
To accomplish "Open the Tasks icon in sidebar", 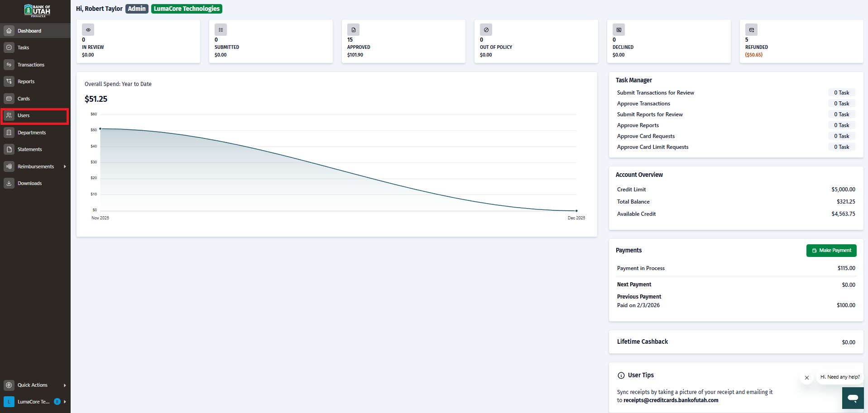I will tap(9, 47).
